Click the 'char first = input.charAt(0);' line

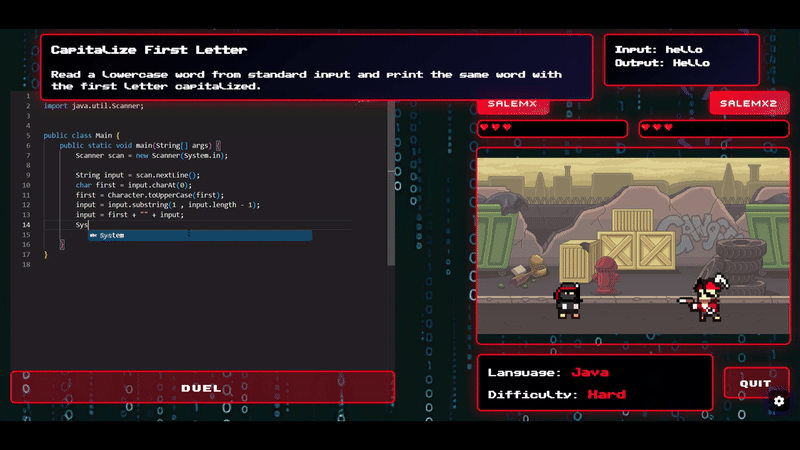pyautogui.click(x=134, y=185)
